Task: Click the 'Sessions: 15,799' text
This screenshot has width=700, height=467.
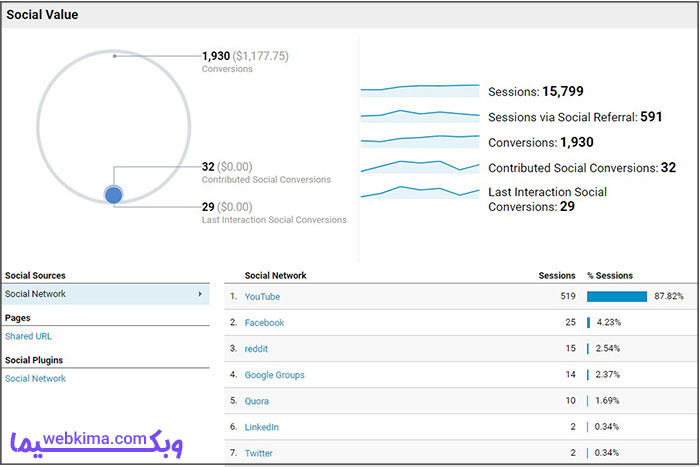Action: click(x=536, y=92)
